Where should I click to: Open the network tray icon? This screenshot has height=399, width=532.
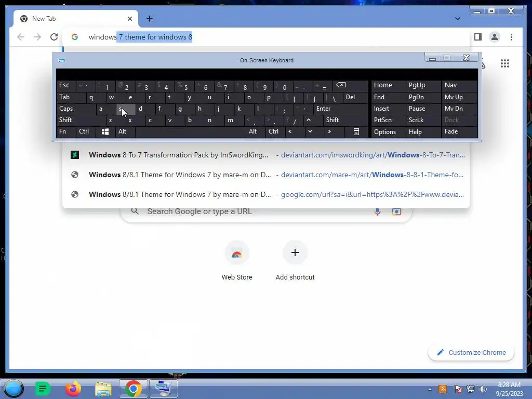pyautogui.click(x=471, y=389)
